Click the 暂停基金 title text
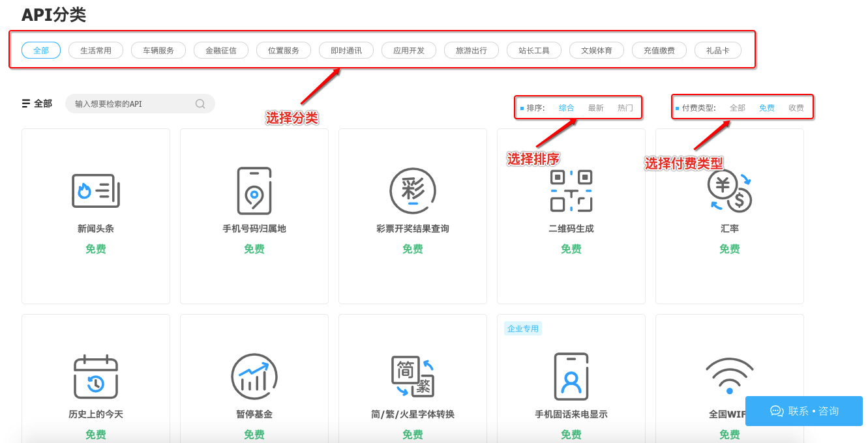Image resolution: width=868 pixels, height=443 pixels. tap(254, 414)
